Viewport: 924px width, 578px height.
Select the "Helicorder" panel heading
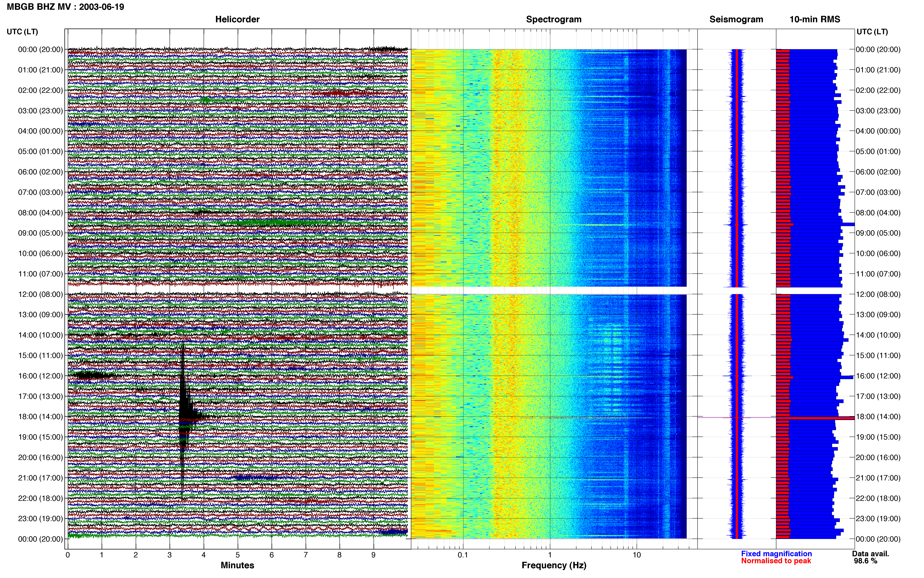click(x=237, y=20)
